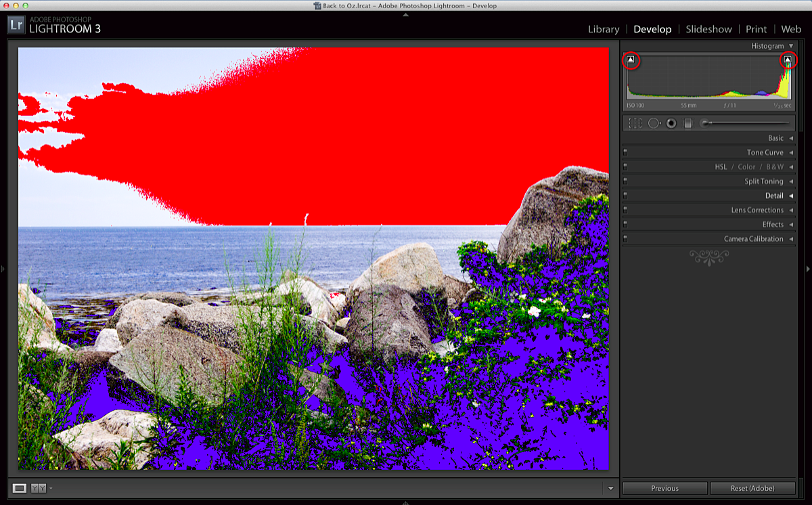The image size is (812, 505).
Task: Select the Graduated Filter tool
Action: (x=688, y=123)
